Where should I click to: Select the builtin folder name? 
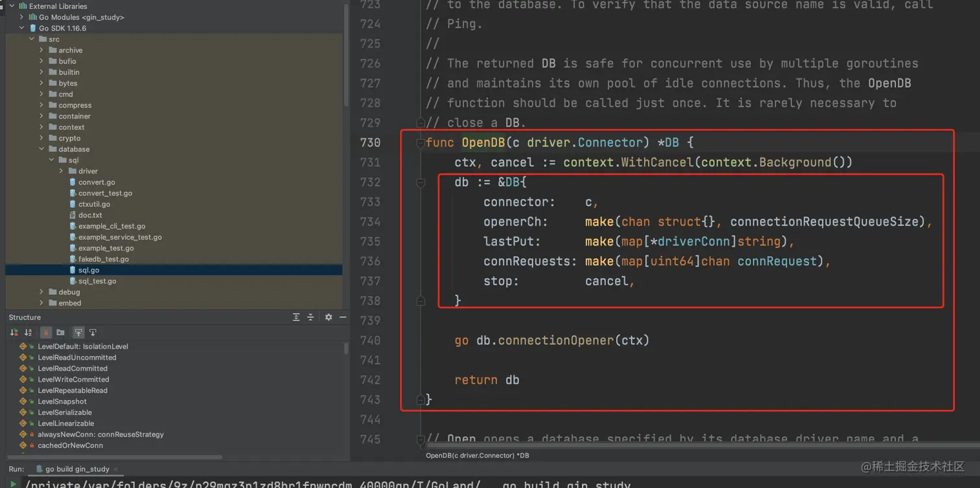tap(69, 73)
